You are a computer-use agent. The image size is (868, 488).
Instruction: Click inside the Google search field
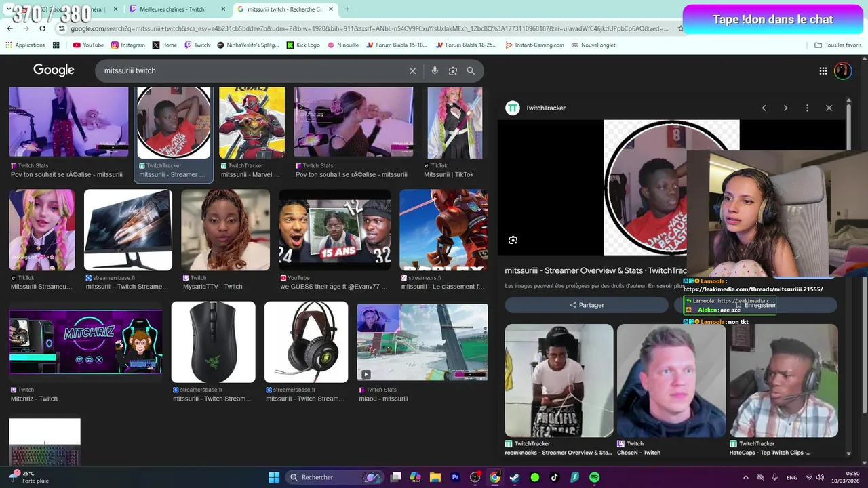pos(251,70)
